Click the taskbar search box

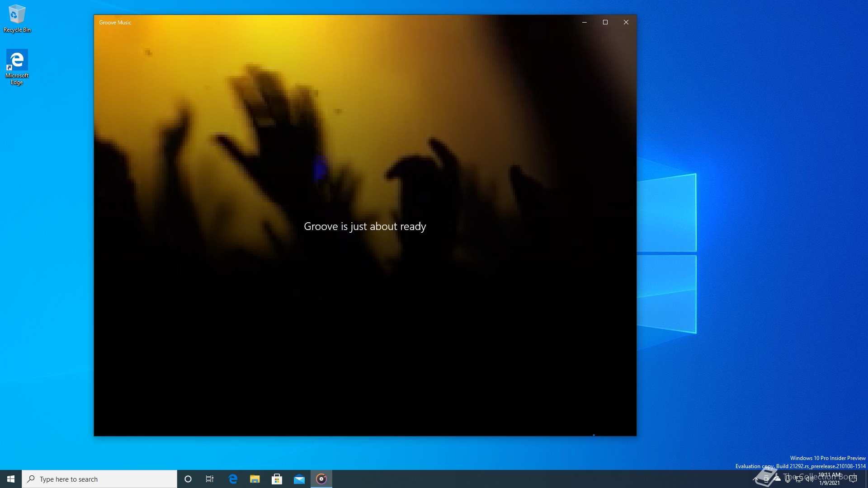pyautogui.click(x=99, y=479)
